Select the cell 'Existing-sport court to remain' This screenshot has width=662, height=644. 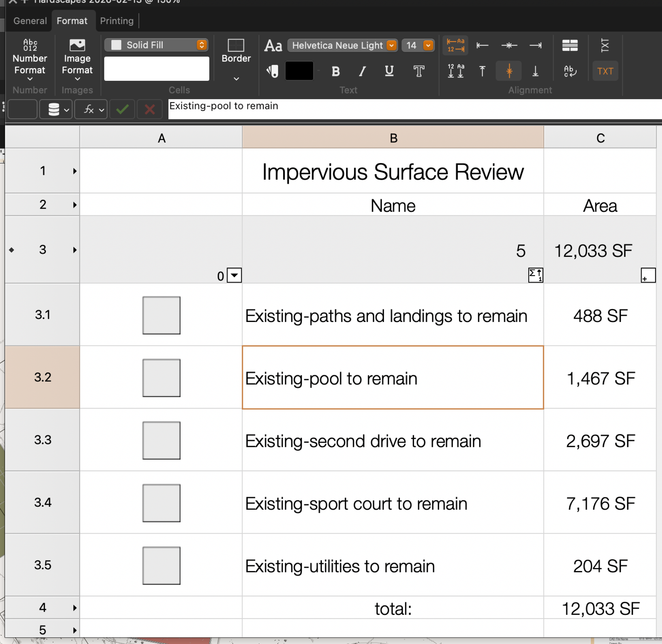[392, 504]
